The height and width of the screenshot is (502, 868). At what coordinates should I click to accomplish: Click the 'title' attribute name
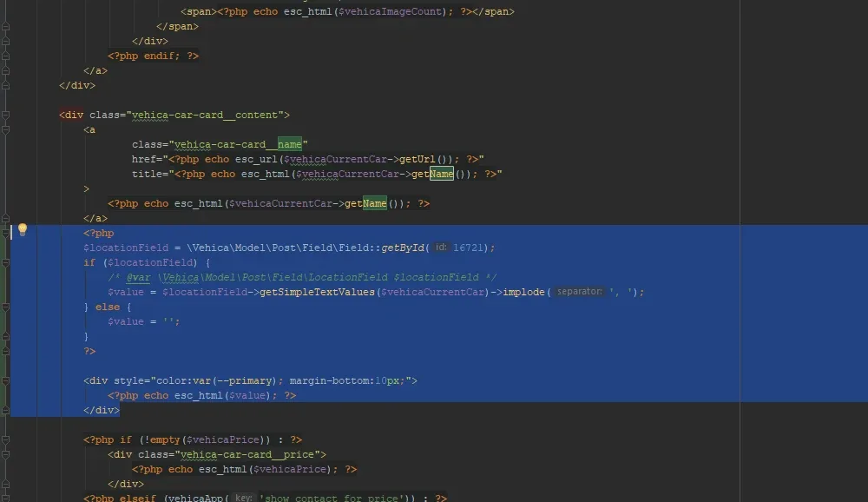point(147,174)
